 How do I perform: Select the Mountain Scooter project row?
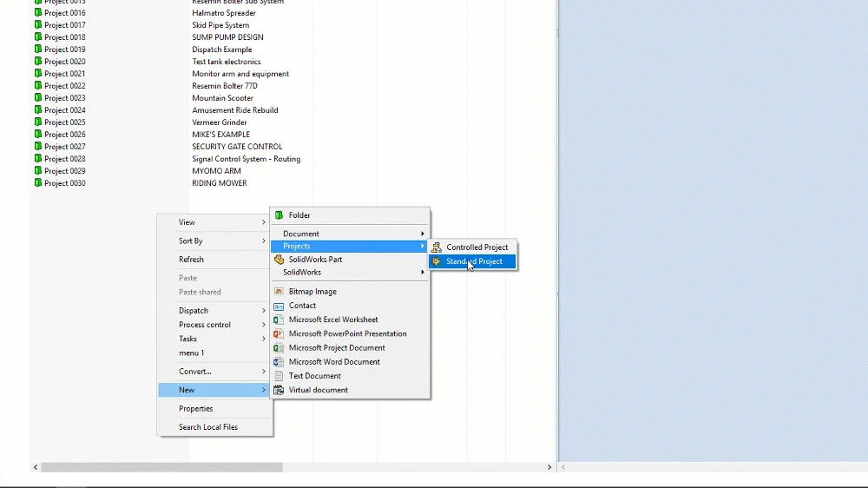(x=222, y=98)
